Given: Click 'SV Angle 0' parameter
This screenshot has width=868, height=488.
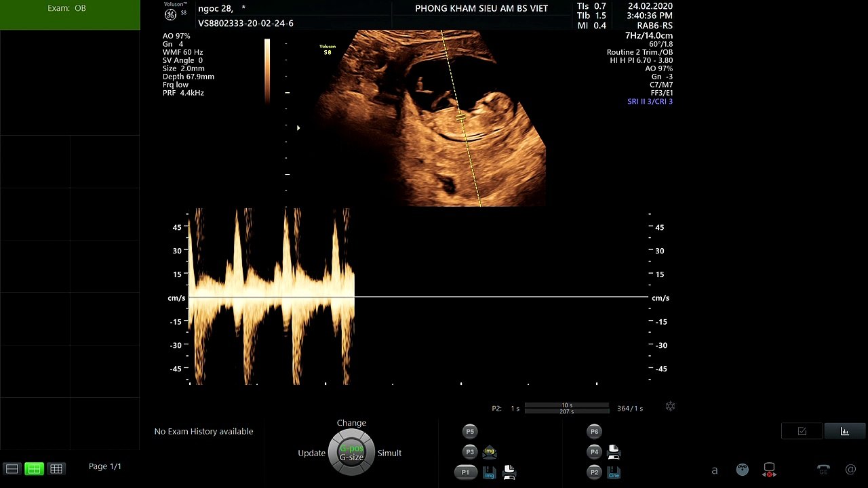Looking at the screenshot, I should [x=182, y=60].
